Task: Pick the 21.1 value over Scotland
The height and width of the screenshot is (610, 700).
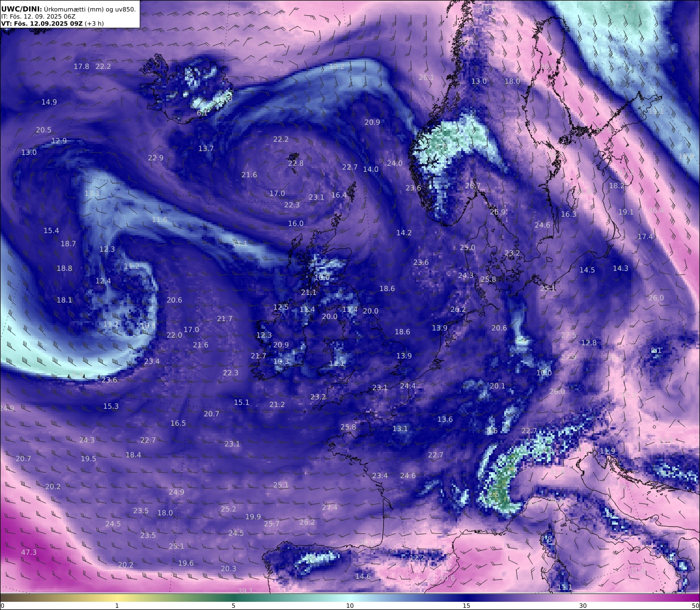Action: click(x=309, y=293)
